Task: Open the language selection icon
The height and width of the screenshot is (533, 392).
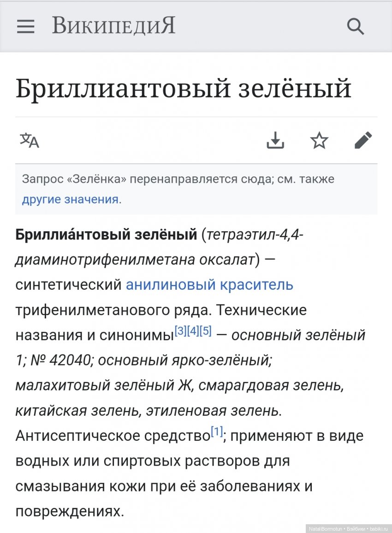Action: (x=30, y=140)
